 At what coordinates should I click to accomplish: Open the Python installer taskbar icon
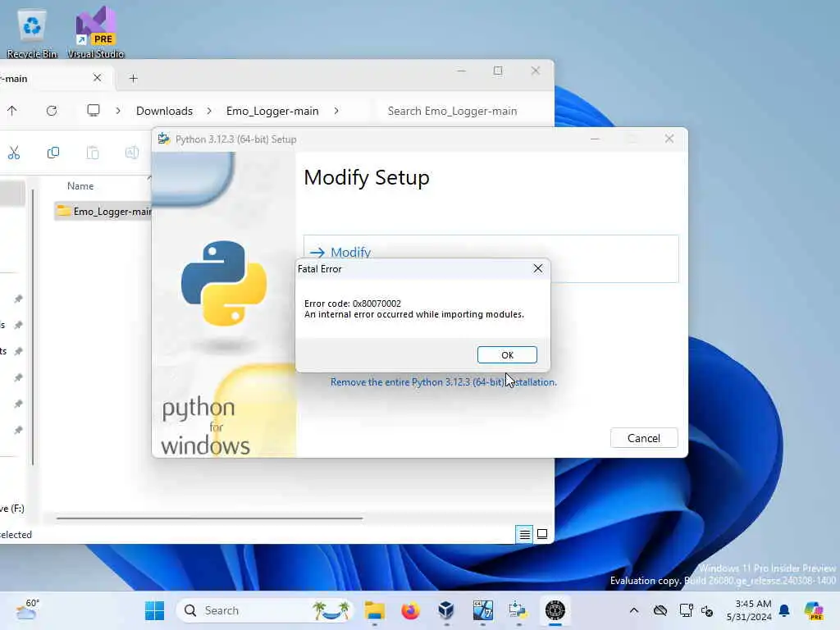[518, 610]
